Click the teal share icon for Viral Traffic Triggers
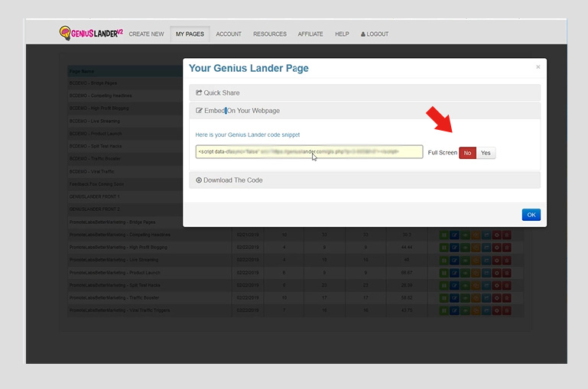 point(486,310)
